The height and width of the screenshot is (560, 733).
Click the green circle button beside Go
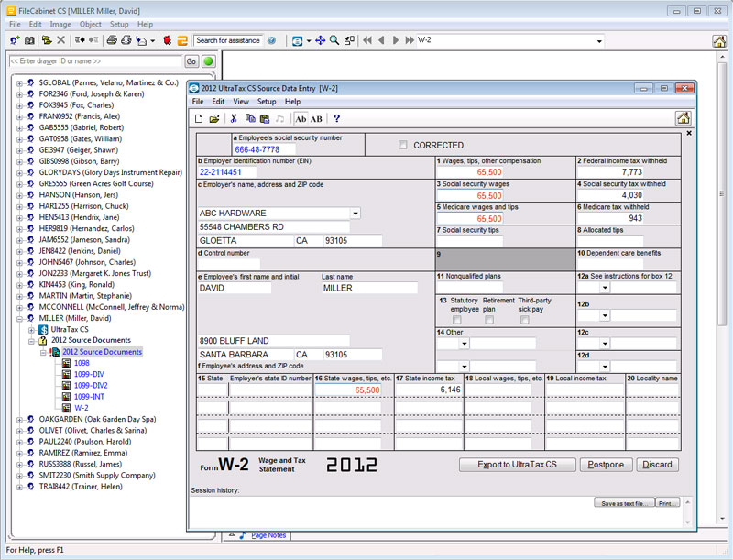click(208, 61)
